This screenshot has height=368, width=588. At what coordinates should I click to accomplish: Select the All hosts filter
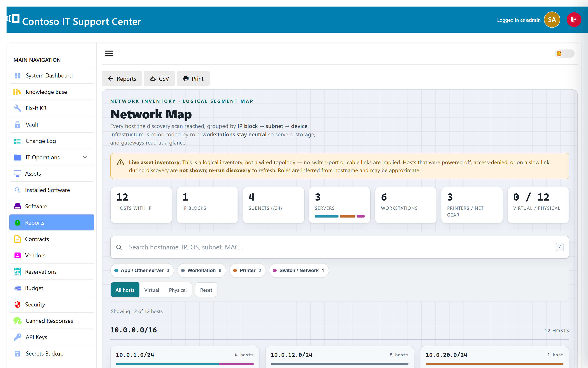coord(125,290)
